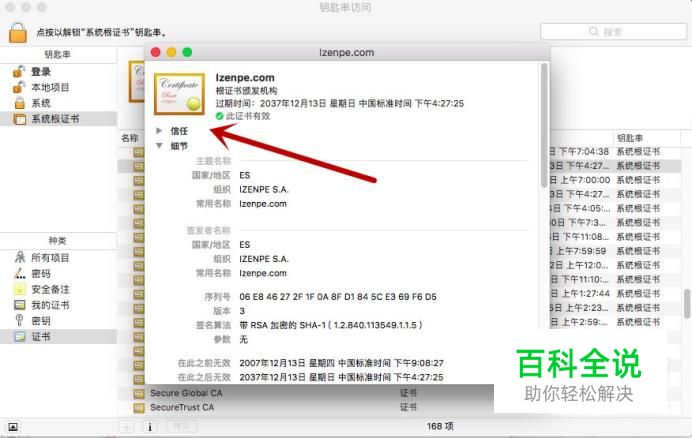Click the row with time 下午7:04:38
692x438 pixels.
pyautogui.click(x=583, y=151)
